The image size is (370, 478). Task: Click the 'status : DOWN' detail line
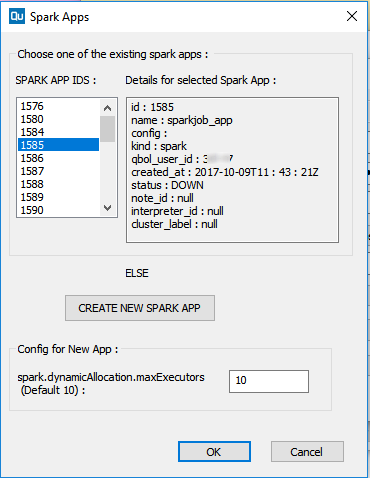pyautogui.click(x=167, y=185)
